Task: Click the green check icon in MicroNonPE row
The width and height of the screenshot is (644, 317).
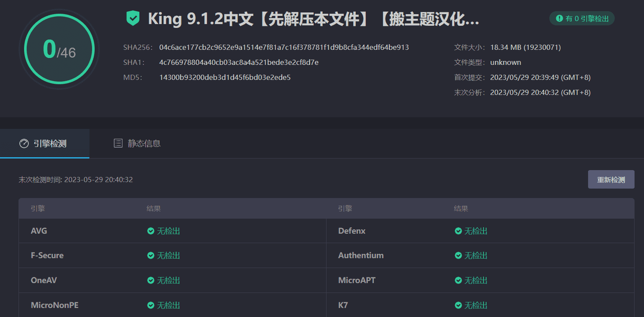Action: pyautogui.click(x=151, y=305)
